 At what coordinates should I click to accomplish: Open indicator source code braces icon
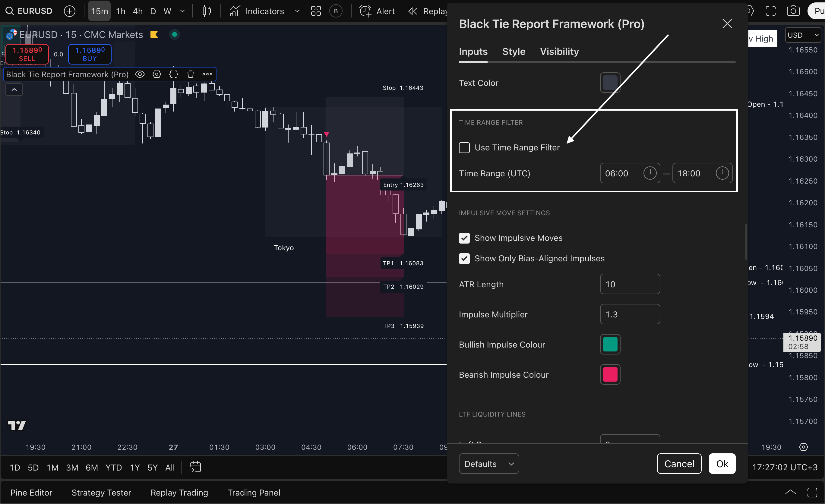coord(173,74)
